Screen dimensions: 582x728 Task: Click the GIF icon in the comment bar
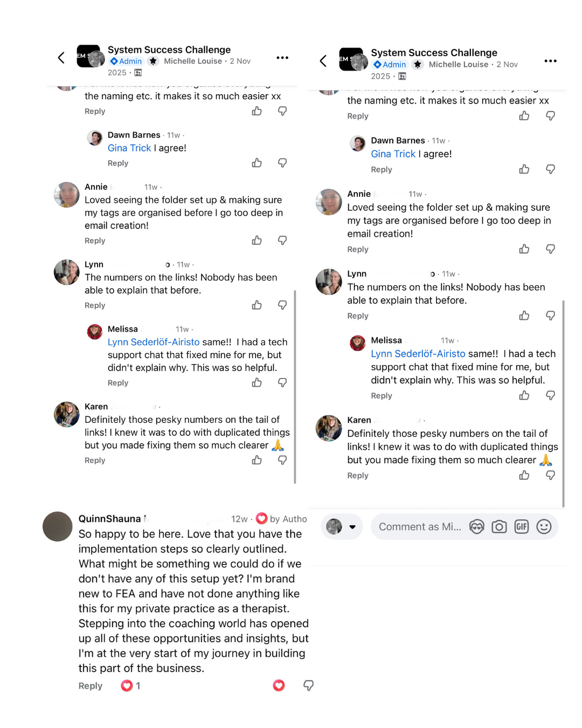521,527
